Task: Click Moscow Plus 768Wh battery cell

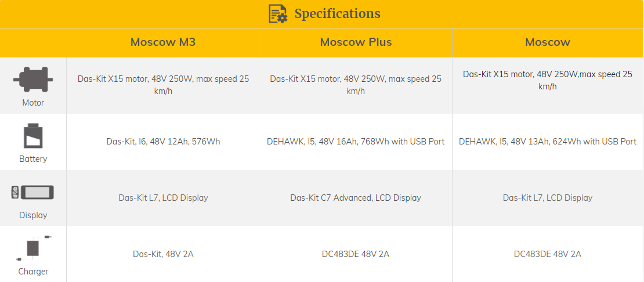Action: point(356,142)
